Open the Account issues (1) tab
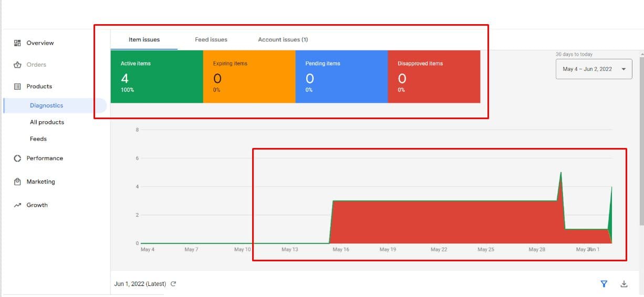Screen dimensions: 644x297 point(283,39)
